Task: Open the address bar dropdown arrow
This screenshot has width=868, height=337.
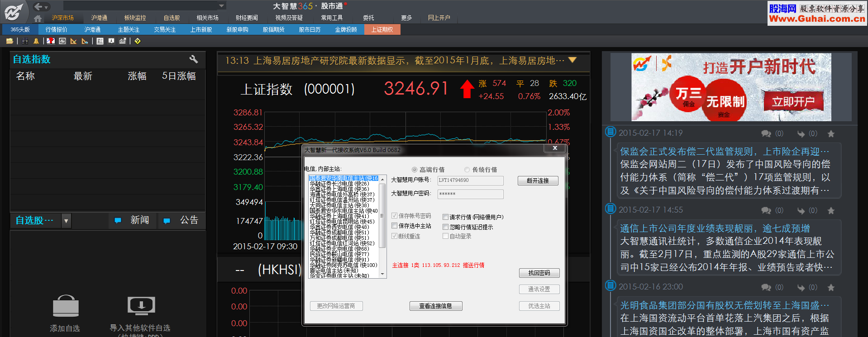Action: pos(221,6)
